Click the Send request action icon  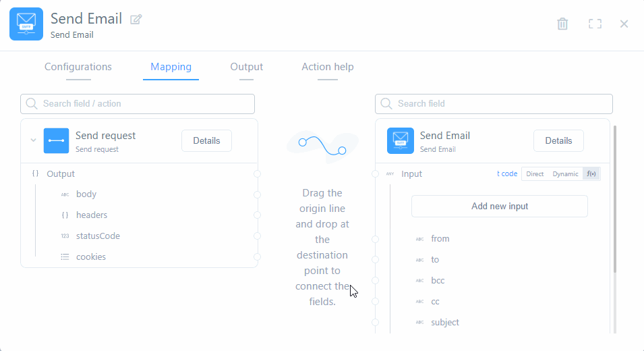(x=56, y=141)
